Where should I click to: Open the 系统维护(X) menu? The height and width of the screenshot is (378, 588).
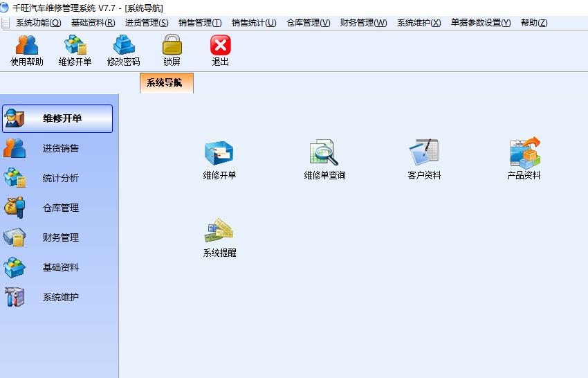419,23
